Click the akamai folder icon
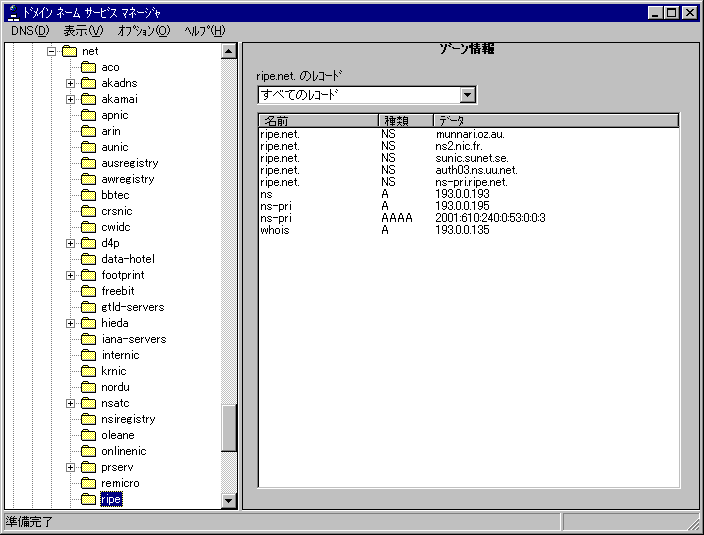Screen dimensions: 704x535 coord(88,99)
